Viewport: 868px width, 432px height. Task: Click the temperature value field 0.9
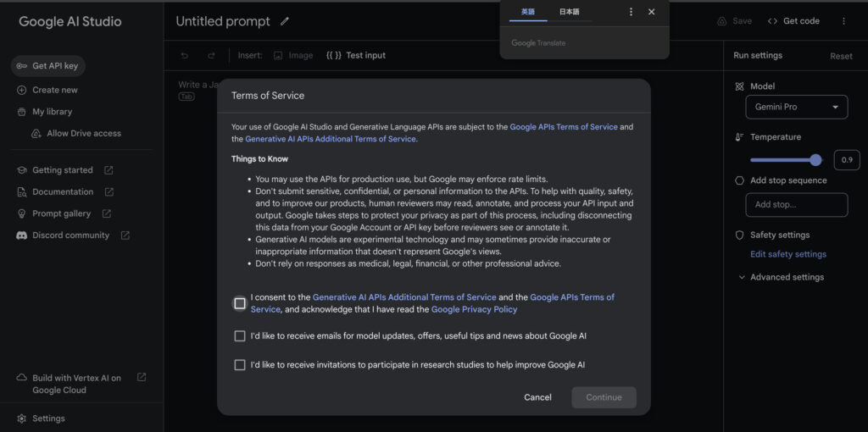(x=847, y=160)
